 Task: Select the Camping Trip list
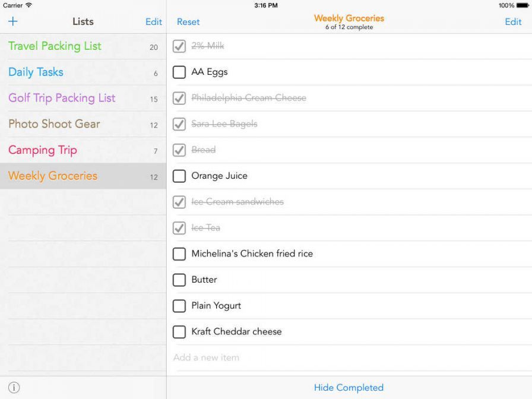(x=43, y=150)
